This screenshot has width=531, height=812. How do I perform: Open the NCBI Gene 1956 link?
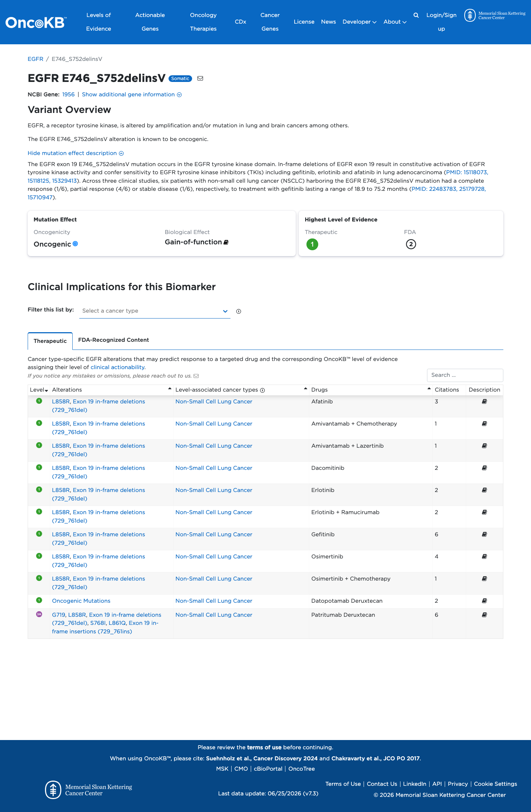(x=68, y=94)
